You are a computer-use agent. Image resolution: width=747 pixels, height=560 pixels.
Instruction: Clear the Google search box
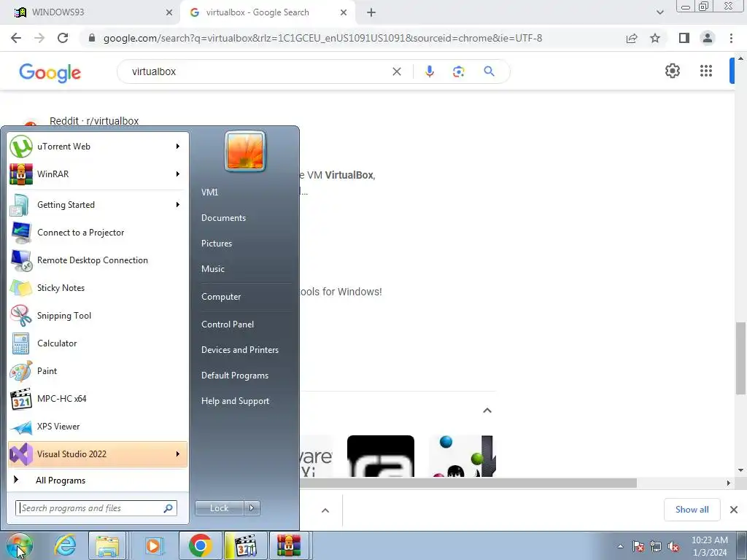pyautogui.click(x=396, y=71)
